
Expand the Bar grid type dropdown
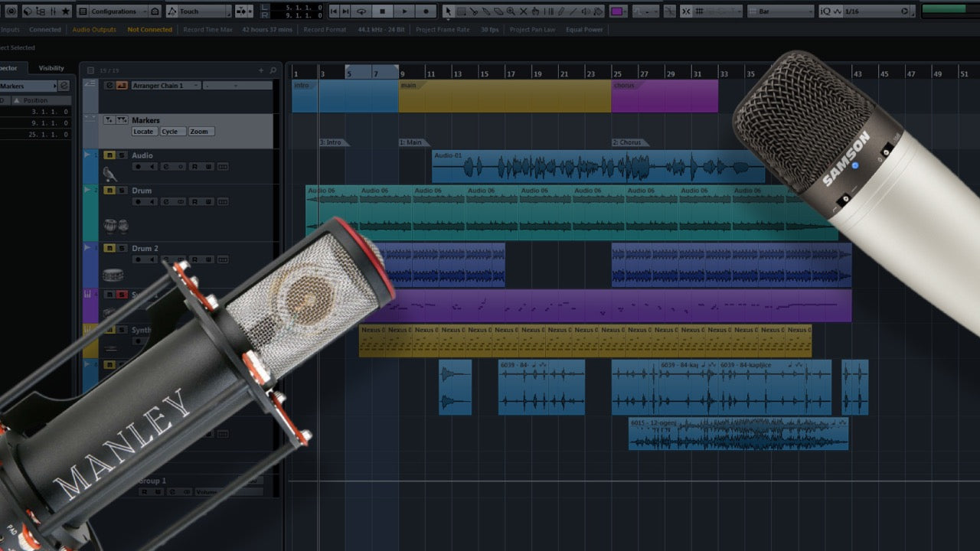pyautogui.click(x=779, y=11)
